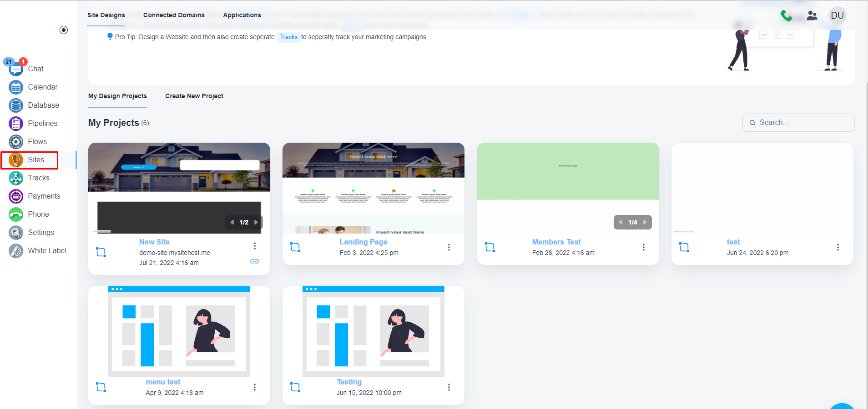
Task: Expand options menu for Members Test project
Action: (x=643, y=247)
